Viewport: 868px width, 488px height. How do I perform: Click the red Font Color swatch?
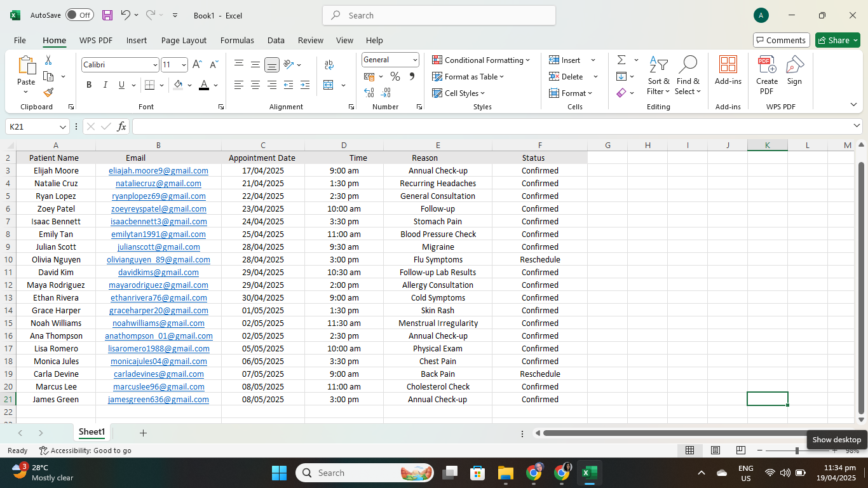pos(204,85)
